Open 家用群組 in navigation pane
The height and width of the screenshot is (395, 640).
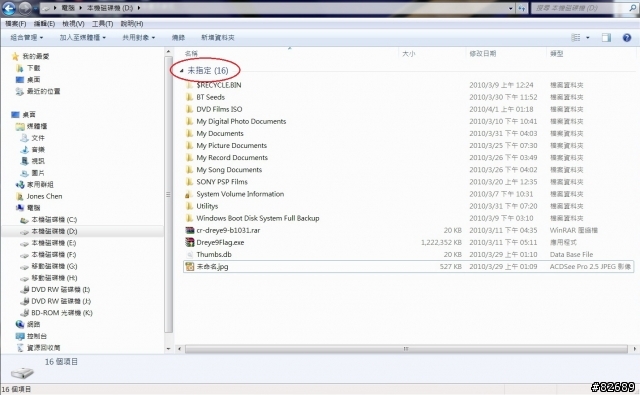point(40,184)
